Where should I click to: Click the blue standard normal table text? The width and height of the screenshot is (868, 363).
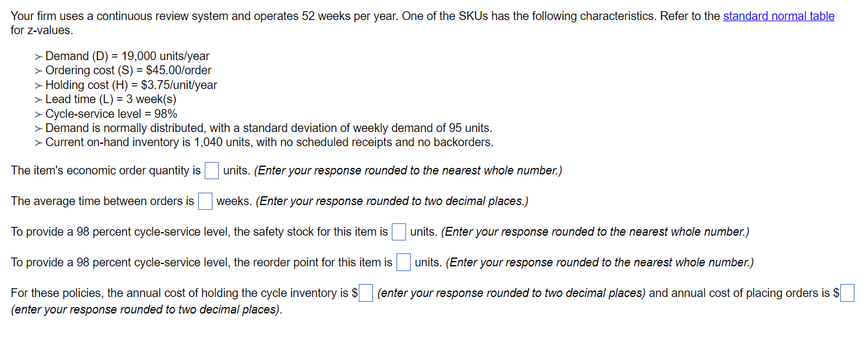point(779,16)
